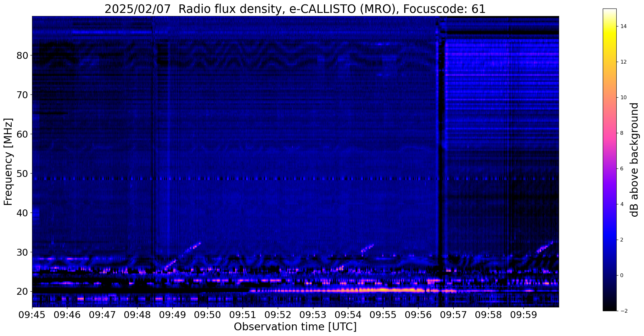
Task: Click the colorbar tick label 10
Action: pyautogui.click(x=623, y=98)
